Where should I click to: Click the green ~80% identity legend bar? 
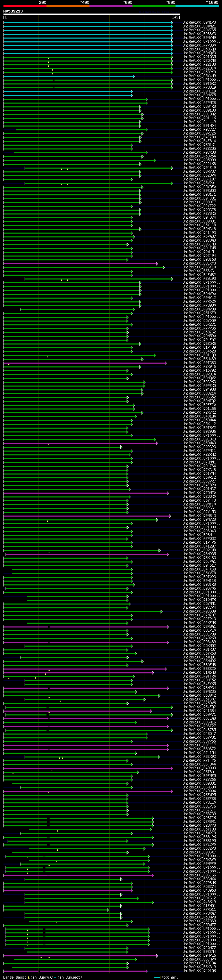[154, 6]
